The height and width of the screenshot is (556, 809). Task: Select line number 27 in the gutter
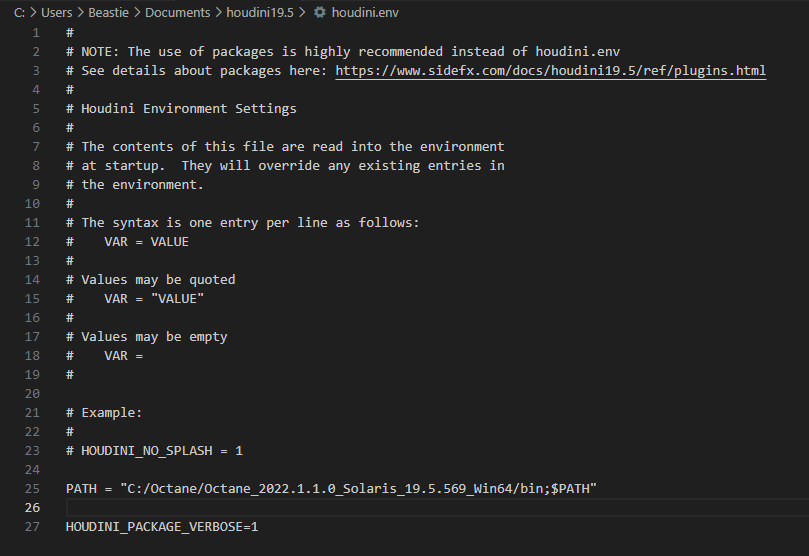click(x=35, y=526)
